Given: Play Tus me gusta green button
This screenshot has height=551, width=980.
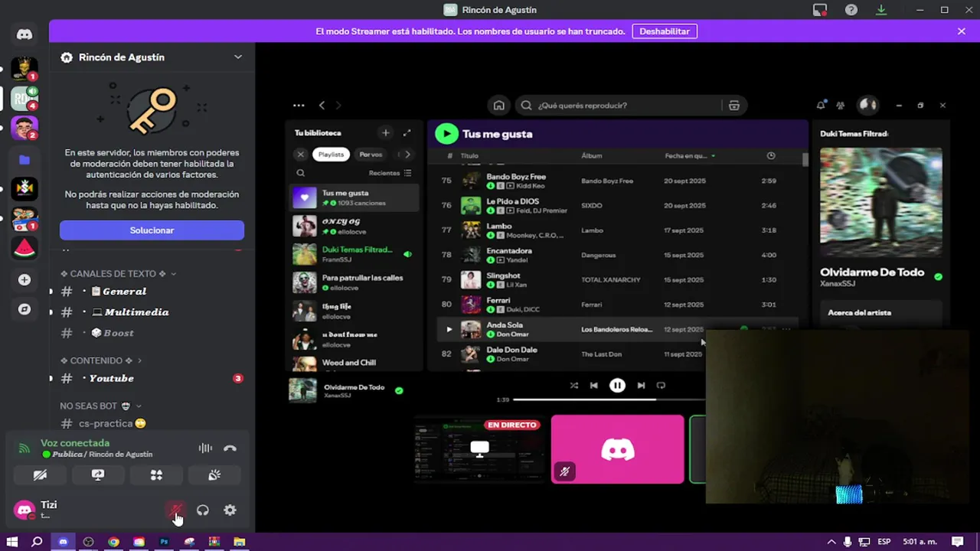Looking at the screenshot, I should coord(446,134).
